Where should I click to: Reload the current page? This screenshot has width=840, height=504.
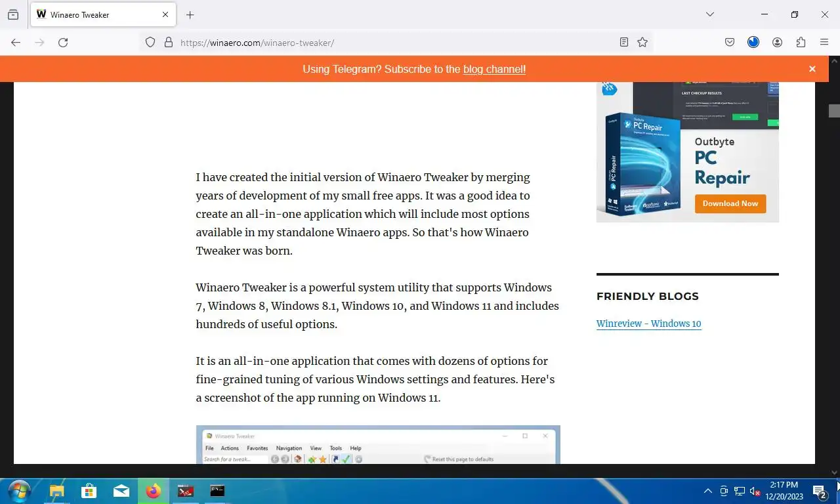pos(63,42)
